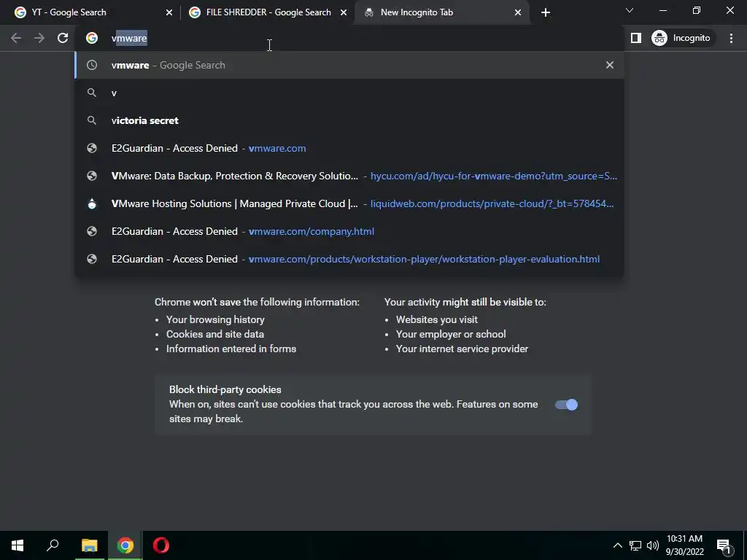Click the magnifier icon beside 'v' suggestion
This screenshot has height=560, width=747.
click(92, 93)
